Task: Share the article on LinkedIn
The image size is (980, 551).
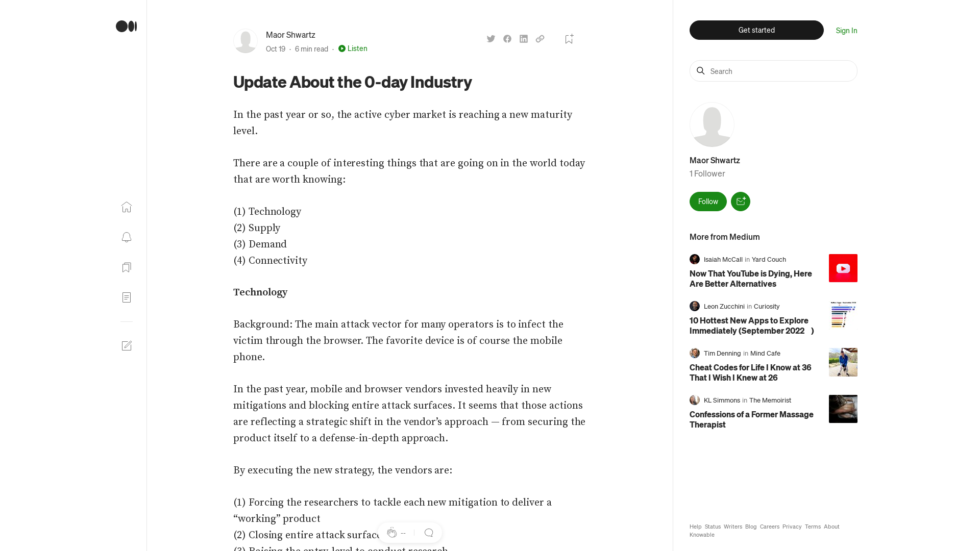Action: pos(523,39)
